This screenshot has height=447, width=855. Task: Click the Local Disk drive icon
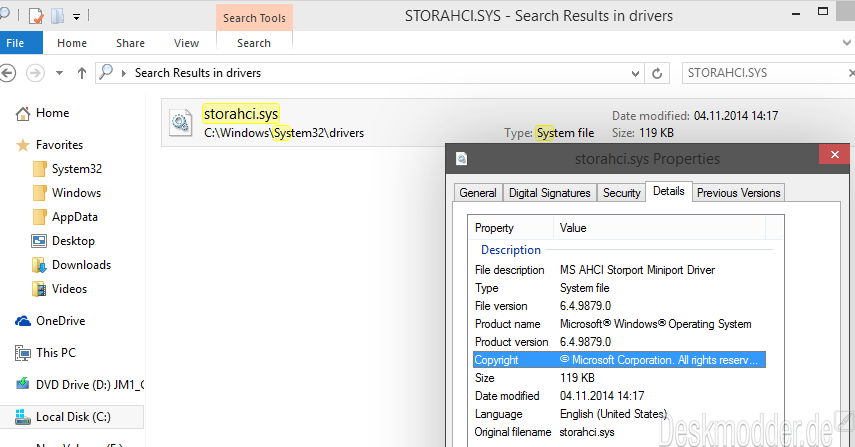pyautogui.click(x=22, y=416)
